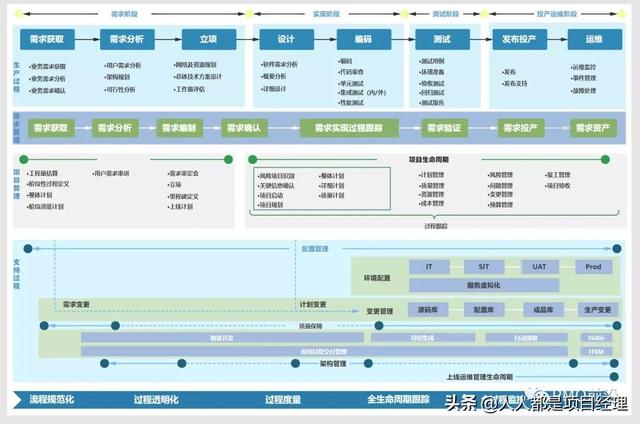
Task: Click 流程规范化 in the bottom banner
Action: [x=52, y=399]
